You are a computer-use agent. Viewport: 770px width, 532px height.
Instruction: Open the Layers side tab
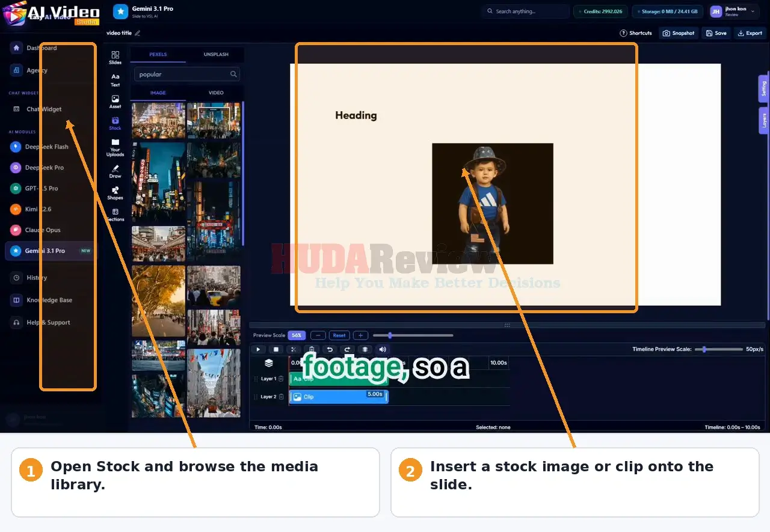763,120
